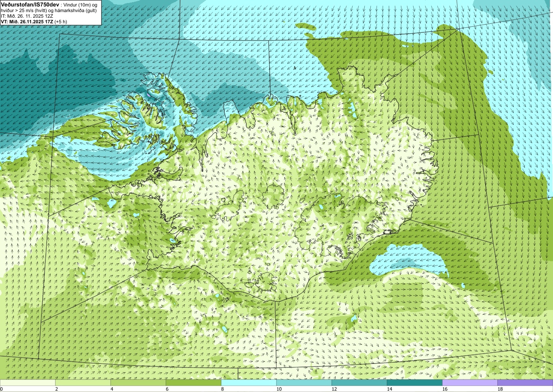The width and height of the screenshot is (553, 392).
Task: Click the legend scale value '18'
Action: tap(500, 389)
